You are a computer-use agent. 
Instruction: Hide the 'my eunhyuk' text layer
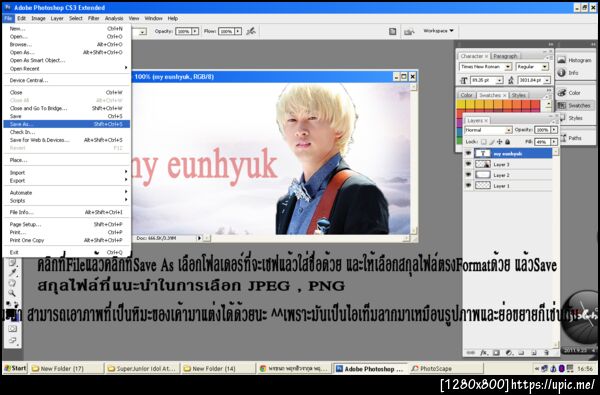pyautogui.click(x=468, y=153)
